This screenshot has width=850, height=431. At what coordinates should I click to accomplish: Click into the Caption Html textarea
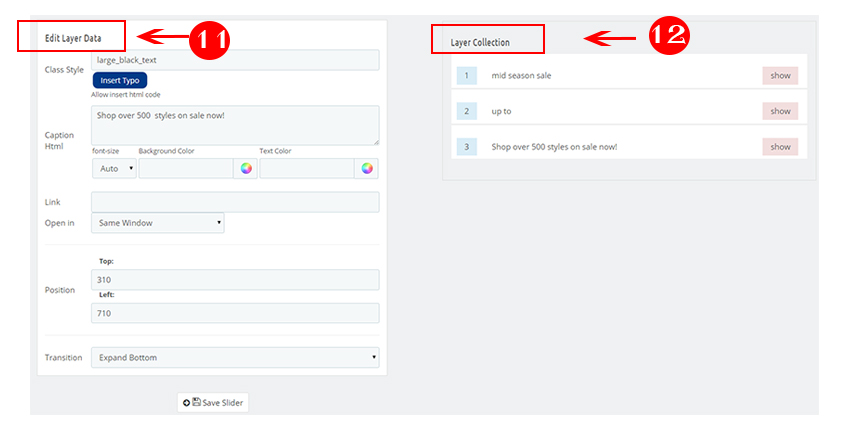coord(235,125)
